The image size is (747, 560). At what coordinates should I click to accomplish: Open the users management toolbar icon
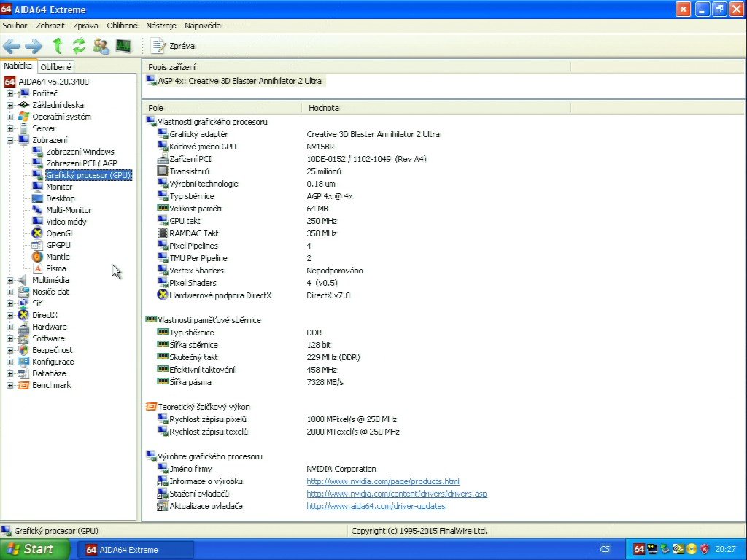pyautogui.click(x=101, y=46)
